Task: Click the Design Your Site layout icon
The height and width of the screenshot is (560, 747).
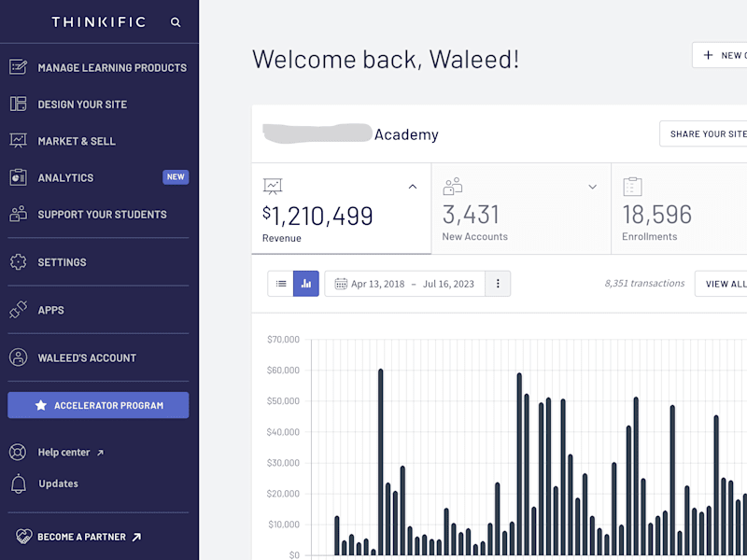Action: pyautogui.click(x=18, y=104)
